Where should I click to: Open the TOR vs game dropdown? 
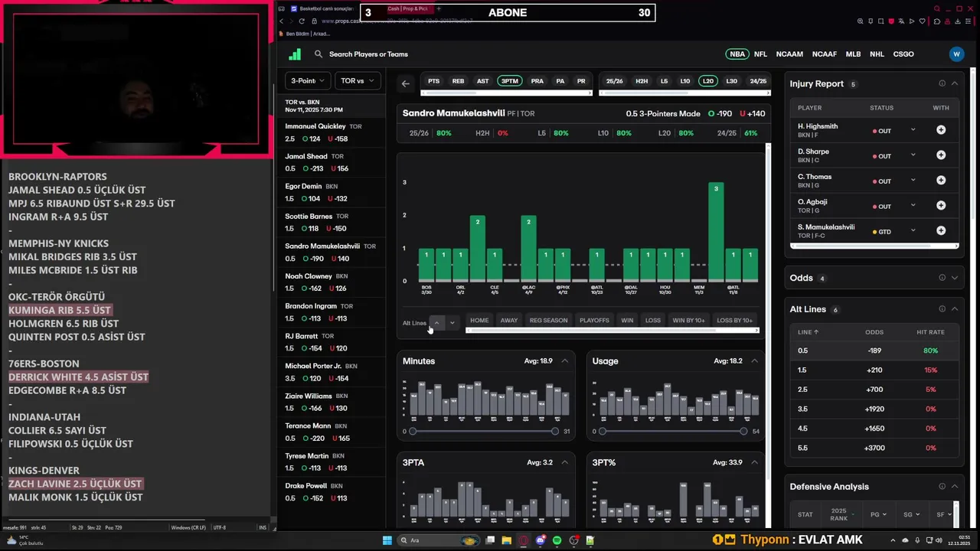click(358, 80)
